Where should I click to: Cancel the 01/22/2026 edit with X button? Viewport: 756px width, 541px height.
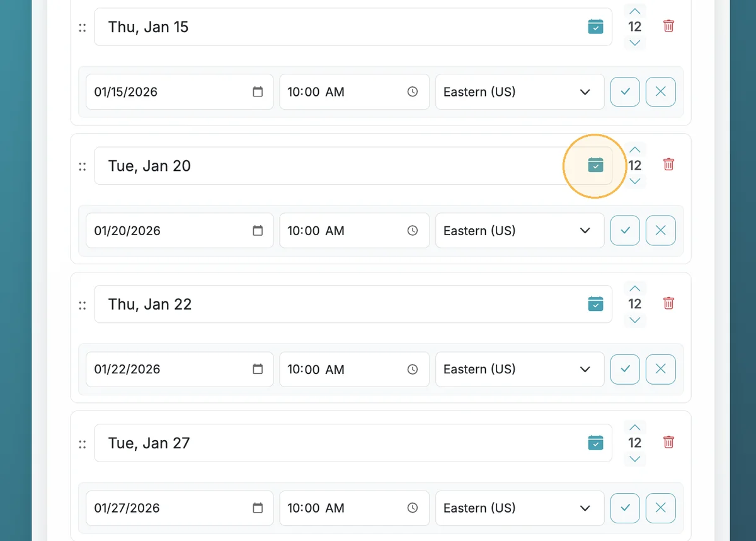tap(661, 369)
